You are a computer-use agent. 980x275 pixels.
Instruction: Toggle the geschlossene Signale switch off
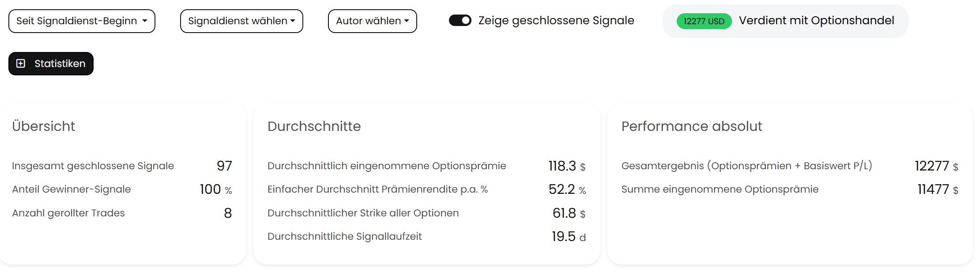(x=459, y=20)
